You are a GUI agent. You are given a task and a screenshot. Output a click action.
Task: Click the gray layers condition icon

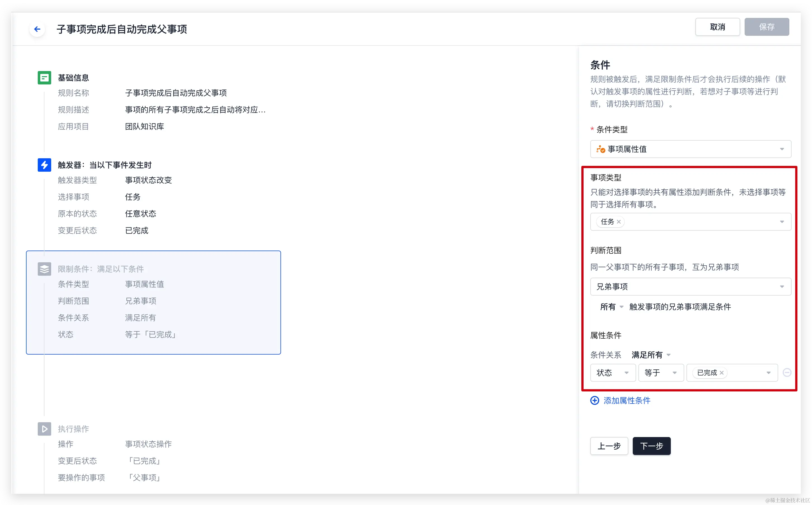tap(44, 269)
